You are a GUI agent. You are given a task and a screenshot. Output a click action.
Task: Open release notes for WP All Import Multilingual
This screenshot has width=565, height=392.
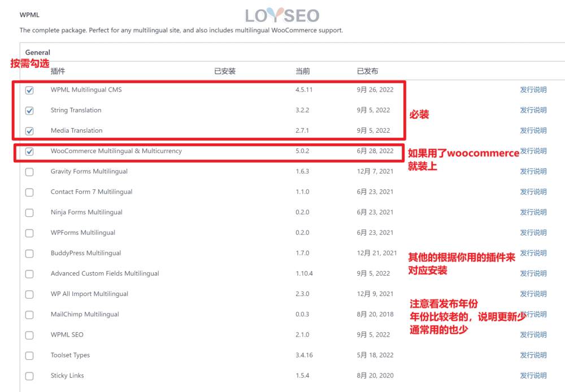point(533,294)
